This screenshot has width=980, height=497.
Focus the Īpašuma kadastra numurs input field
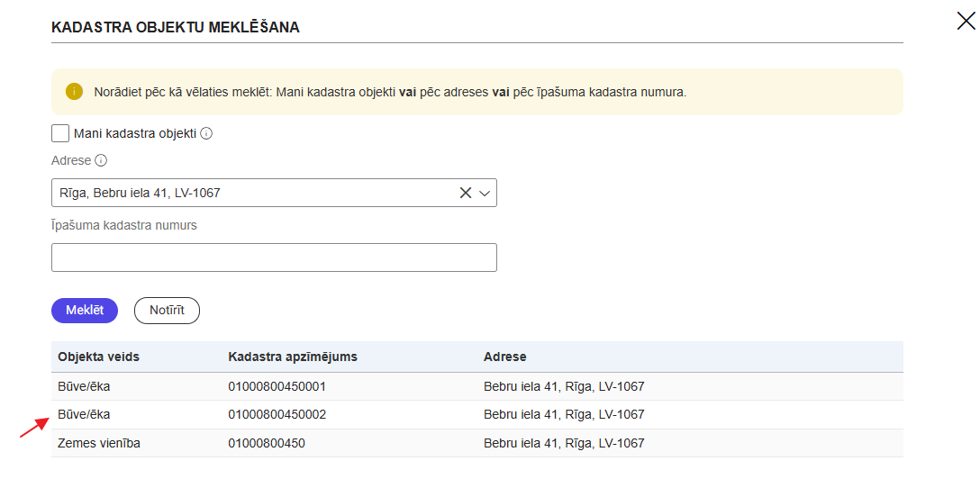point(274,258)
